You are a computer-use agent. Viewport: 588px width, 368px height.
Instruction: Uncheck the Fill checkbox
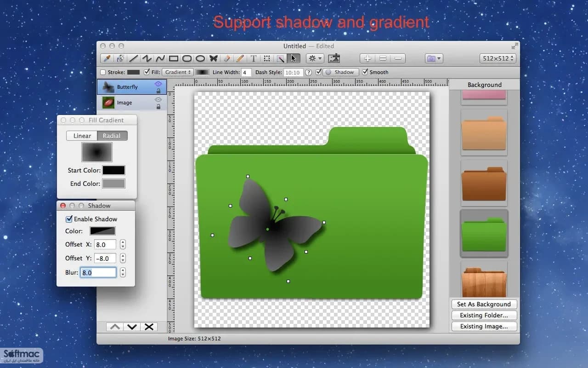pos(147,72)
